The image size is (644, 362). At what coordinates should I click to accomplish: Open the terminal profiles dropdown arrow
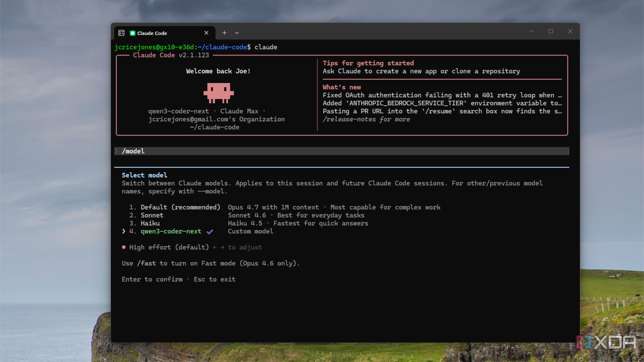coord(237,33)
